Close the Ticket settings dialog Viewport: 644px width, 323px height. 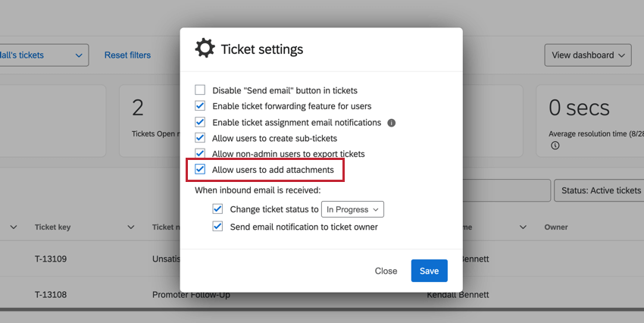(x=386, y=271)
